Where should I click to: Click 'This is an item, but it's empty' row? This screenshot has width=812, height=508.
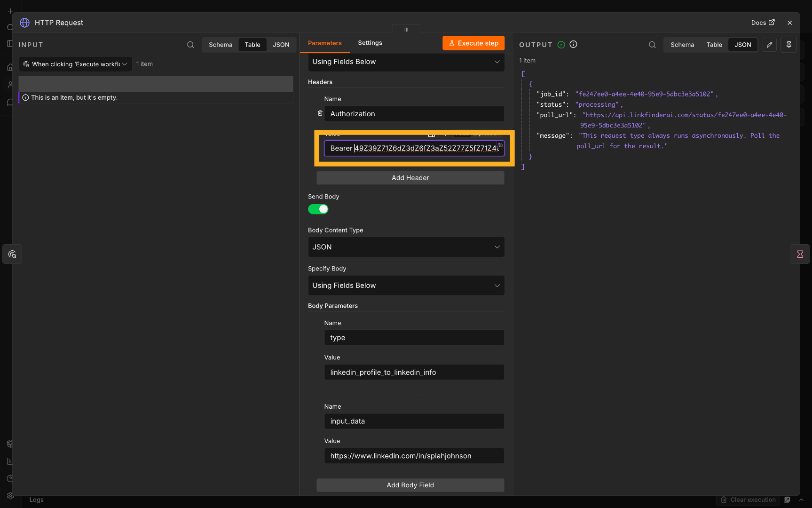point(156,97)
